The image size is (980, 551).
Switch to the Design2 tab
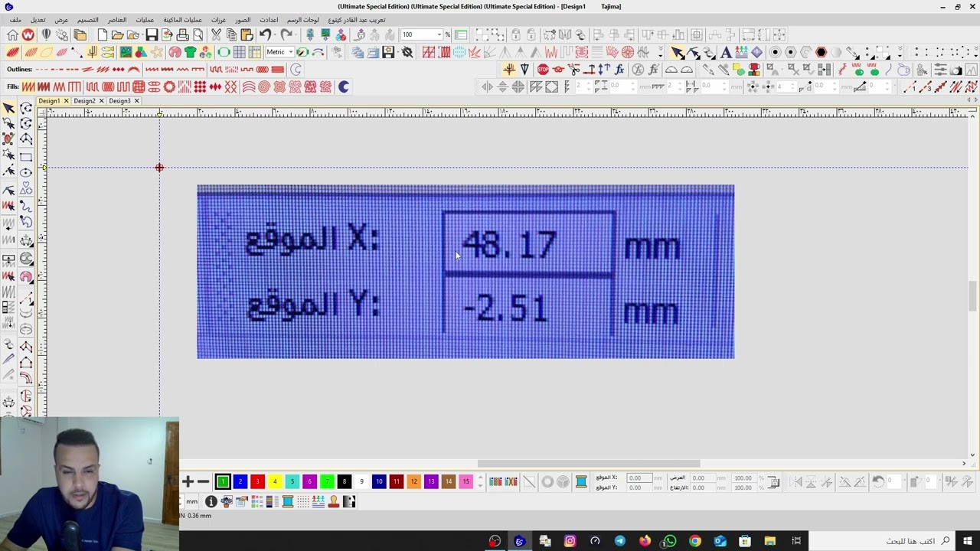(84, 101)
